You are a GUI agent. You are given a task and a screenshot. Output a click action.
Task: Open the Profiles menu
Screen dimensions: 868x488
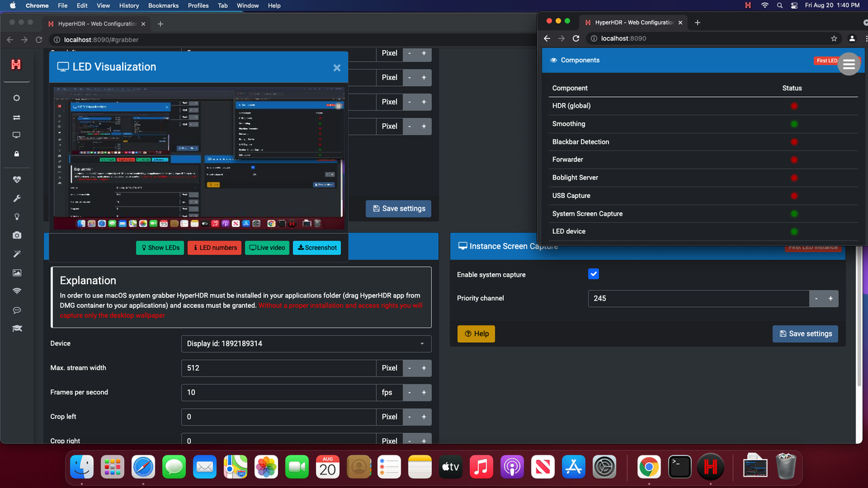198,5
